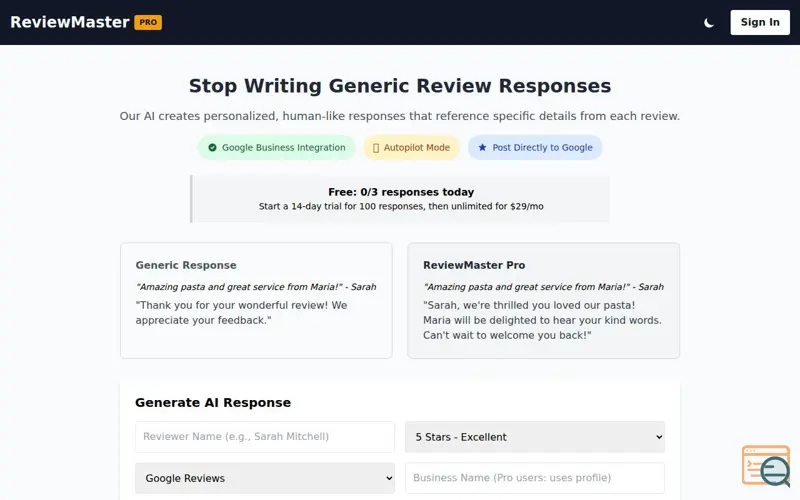Click the blue star icon
The width and height of the screenshot is (800, 500).
point(482,147)
